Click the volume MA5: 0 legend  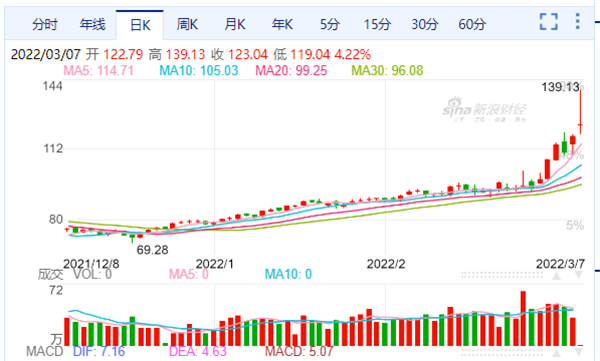pos(189,274)
